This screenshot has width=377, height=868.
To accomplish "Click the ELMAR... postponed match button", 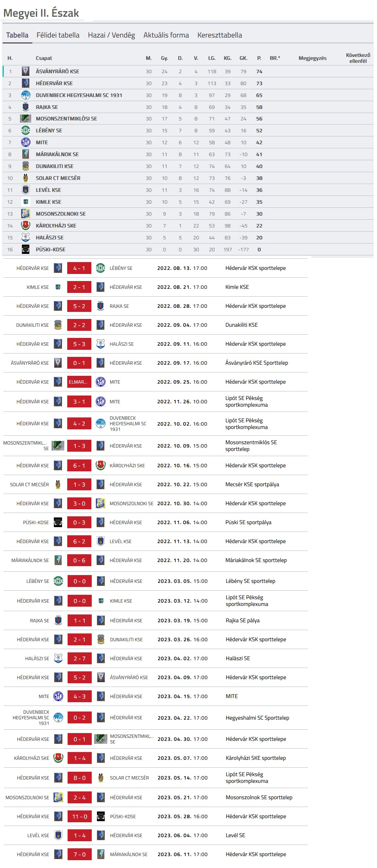I will click(x=79, y=382).
